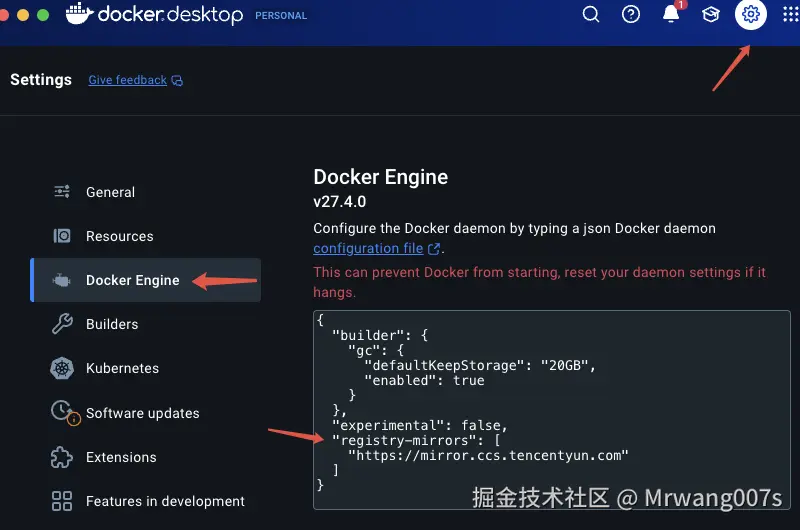800x530 pixels.
Task: Click the "registry-mirrors" line in editor
Action: point(416,440)
